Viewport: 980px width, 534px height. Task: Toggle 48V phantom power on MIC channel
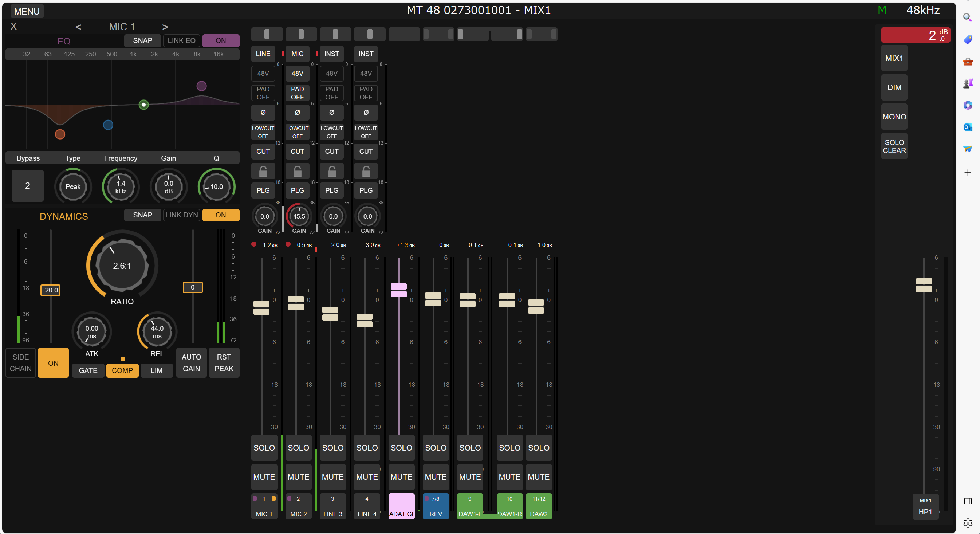tap(297, 73)
